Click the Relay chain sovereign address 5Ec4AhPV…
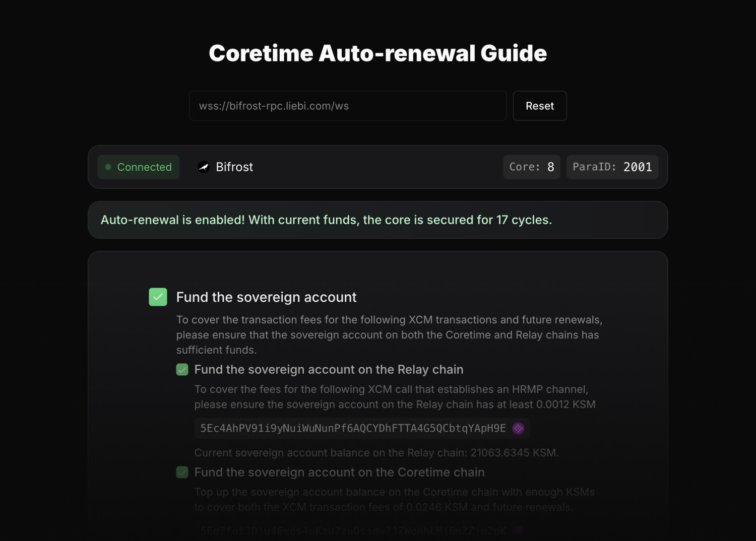Image resolution: width=756 pixels, height=541 pixels. [353, 428]
